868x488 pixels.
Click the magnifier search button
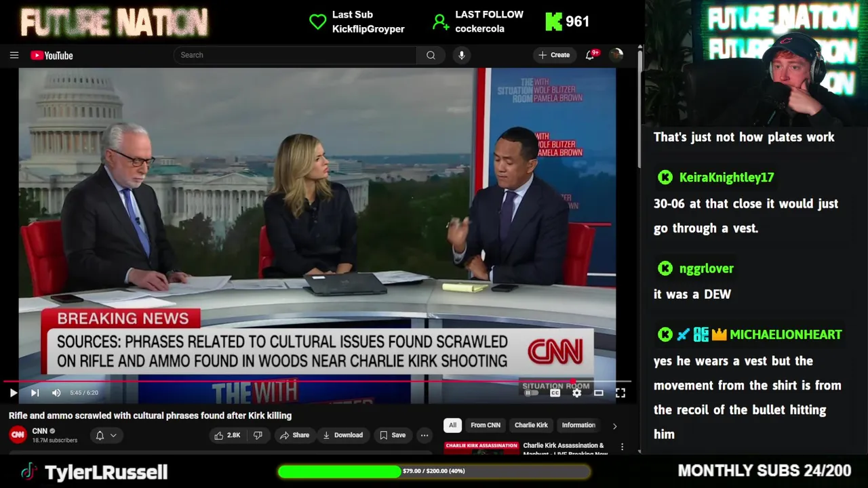tap(431, 55)
